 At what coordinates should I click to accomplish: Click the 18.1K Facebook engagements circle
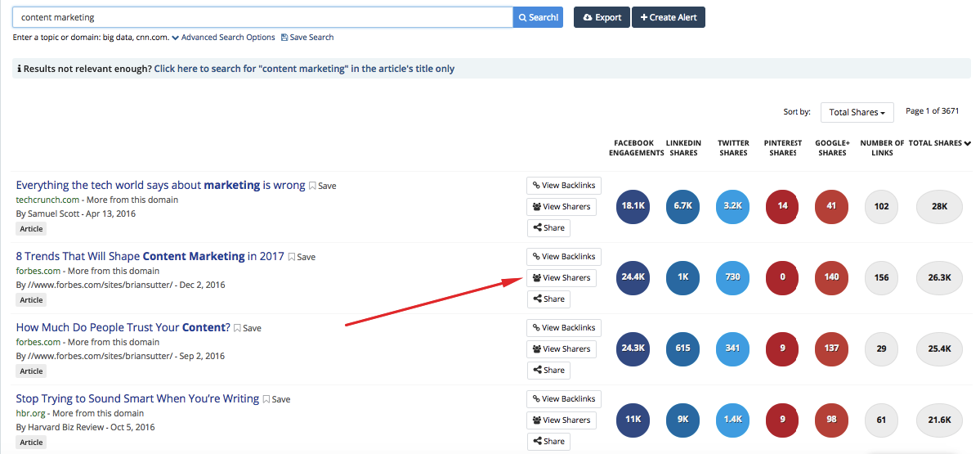[x=633, y=206]
